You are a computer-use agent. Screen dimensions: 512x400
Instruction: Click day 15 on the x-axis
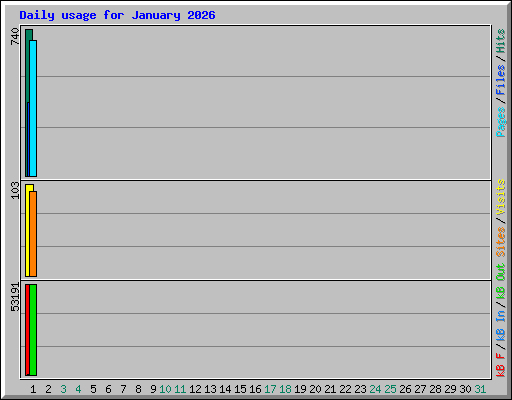(240, 389)
